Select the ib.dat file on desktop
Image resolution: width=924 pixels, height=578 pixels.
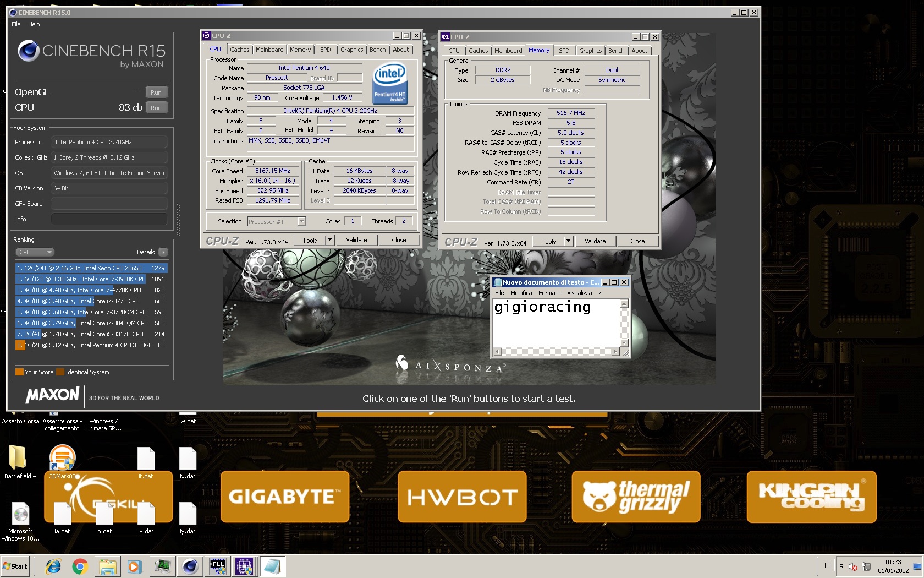[104, 518]
